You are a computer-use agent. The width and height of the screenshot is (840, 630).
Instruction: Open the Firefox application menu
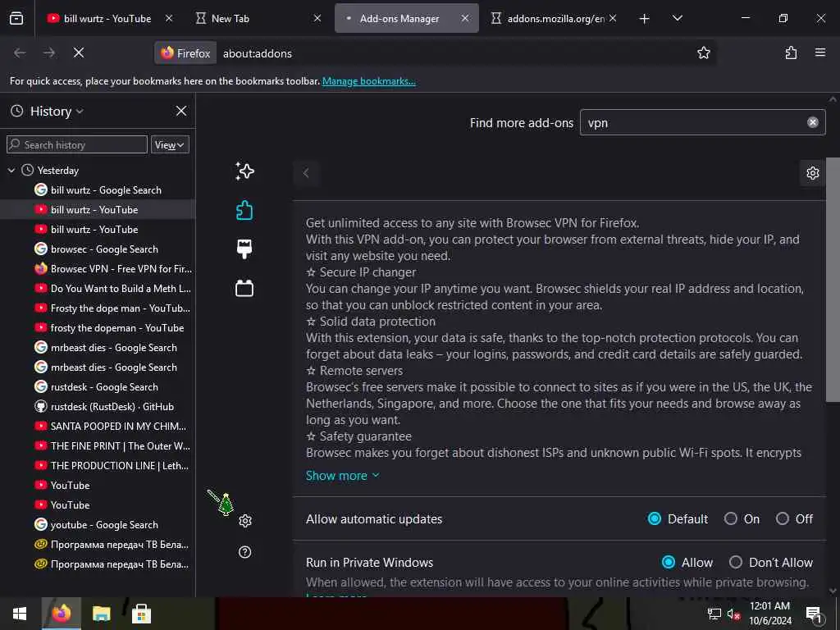point(820,53)
